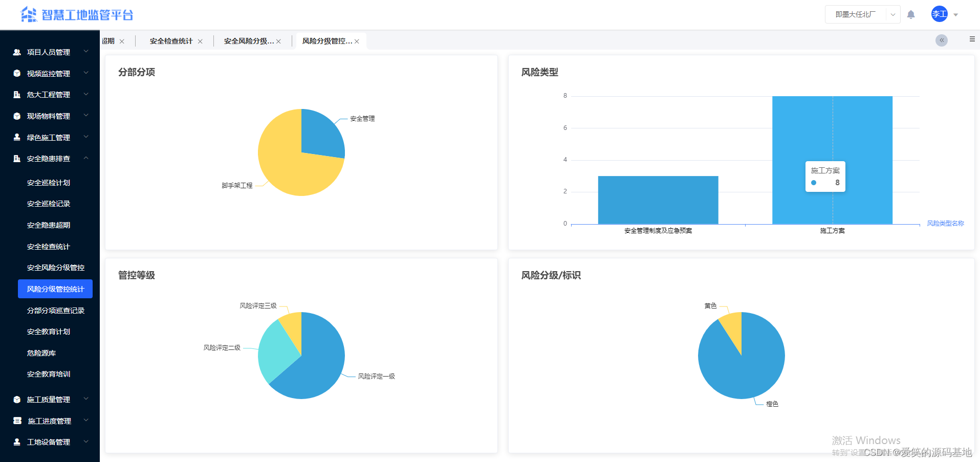Click the 智慧工地监管平台 title text
This screenshot has height=462, width=980.
[88, 15]
